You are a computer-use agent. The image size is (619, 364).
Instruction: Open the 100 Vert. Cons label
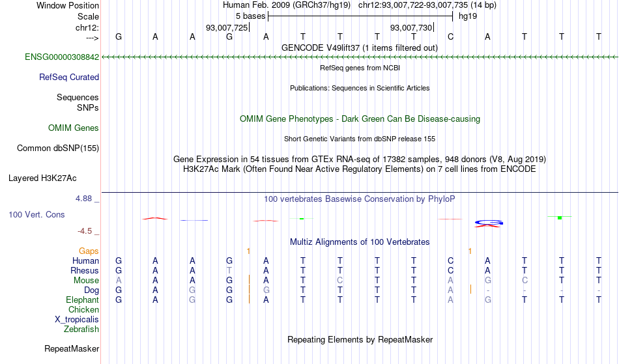pyautogui.click(x=36, y=215)
